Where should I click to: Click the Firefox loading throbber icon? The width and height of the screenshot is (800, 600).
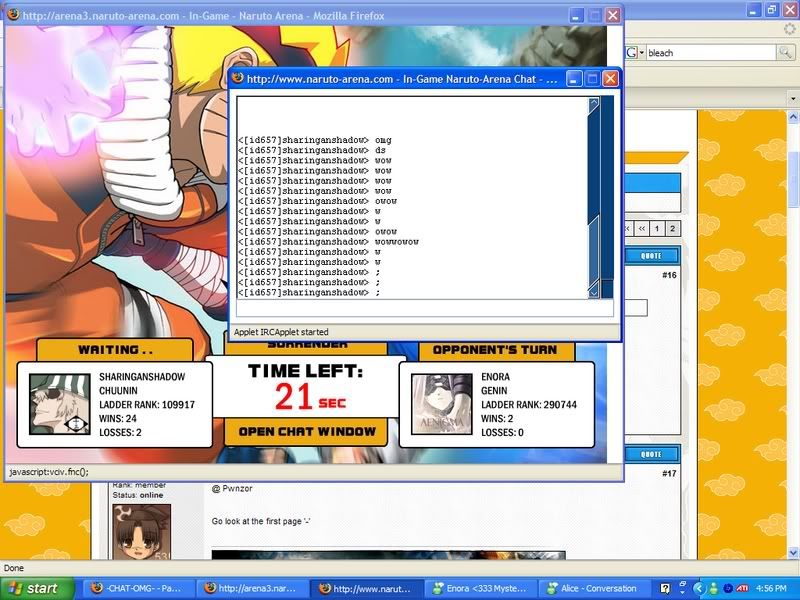(789, 29)
